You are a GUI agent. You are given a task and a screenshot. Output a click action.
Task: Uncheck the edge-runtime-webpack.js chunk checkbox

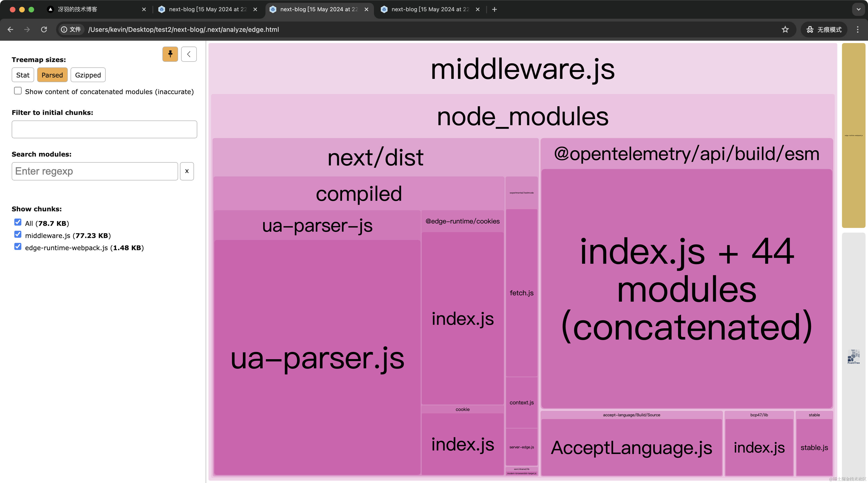tap(18, 247)
